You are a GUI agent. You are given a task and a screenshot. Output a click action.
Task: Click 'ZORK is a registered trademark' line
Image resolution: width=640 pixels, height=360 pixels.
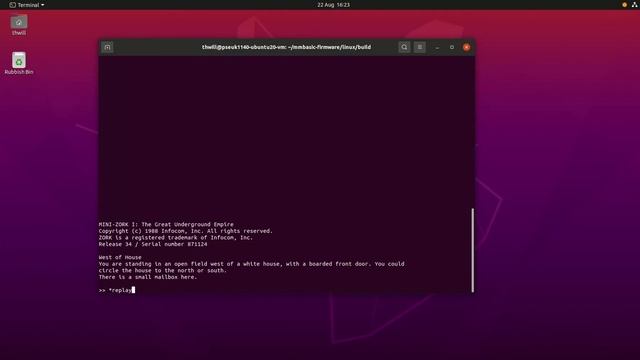(x=176, y=238)
